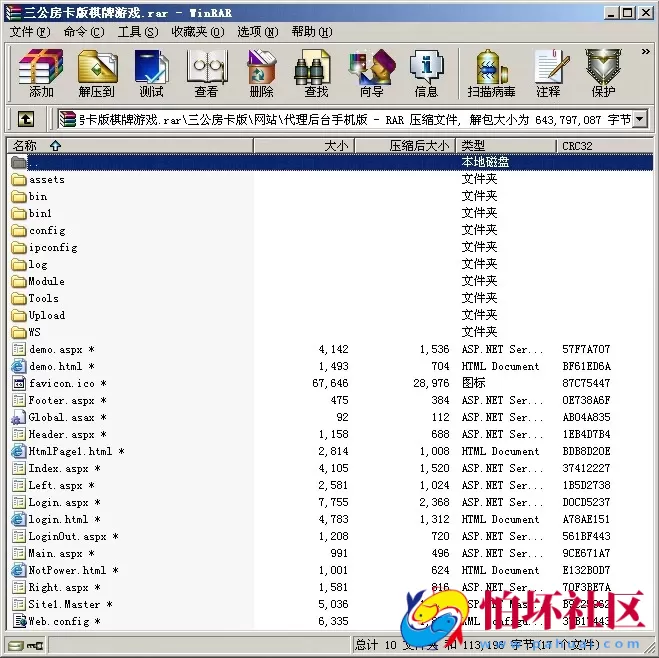The width and height of the screenshot is (659, 658).
Task: Open the address path dropdown arrow
Action: coord(640,120)
